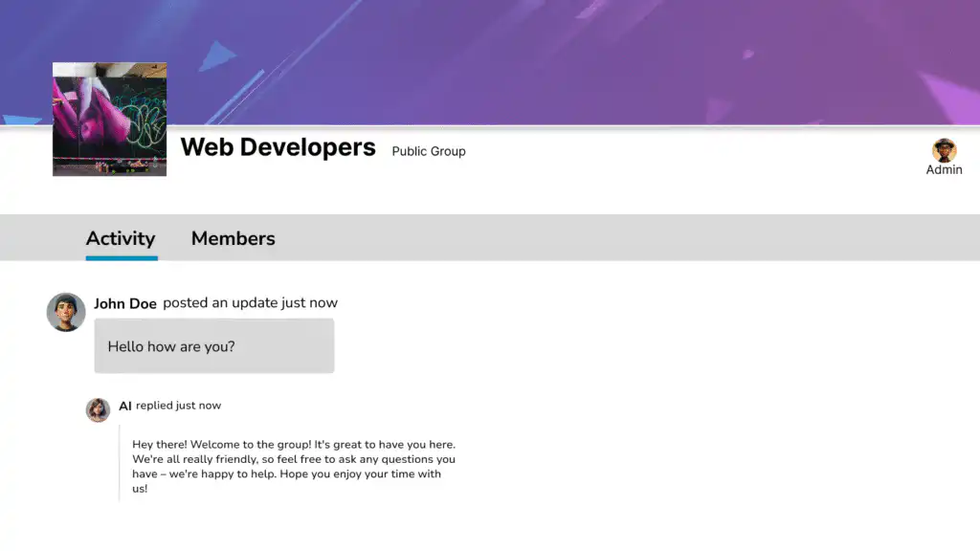Open John Doe's profile name link
Image resolution: width=980 pixels, height=551 pixels.
coord(125,303)
